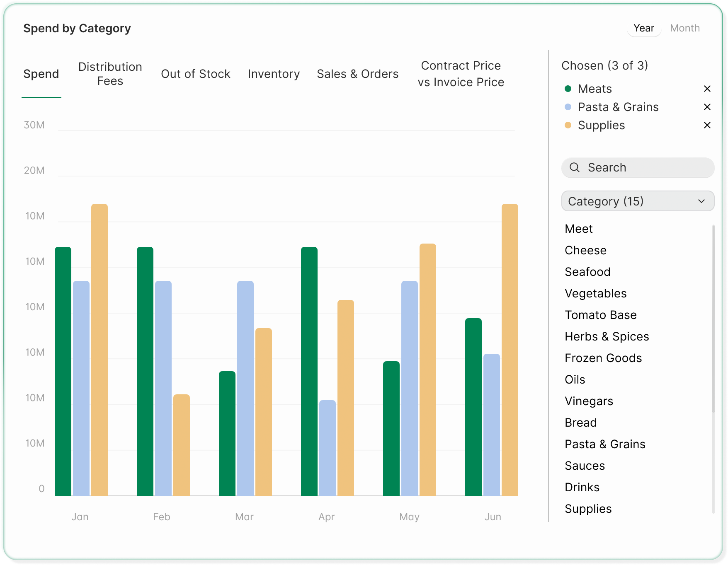Click the green Meats legend dot
Image resolution: width=728 pixels, height=565 pixels.
point(568,89)
